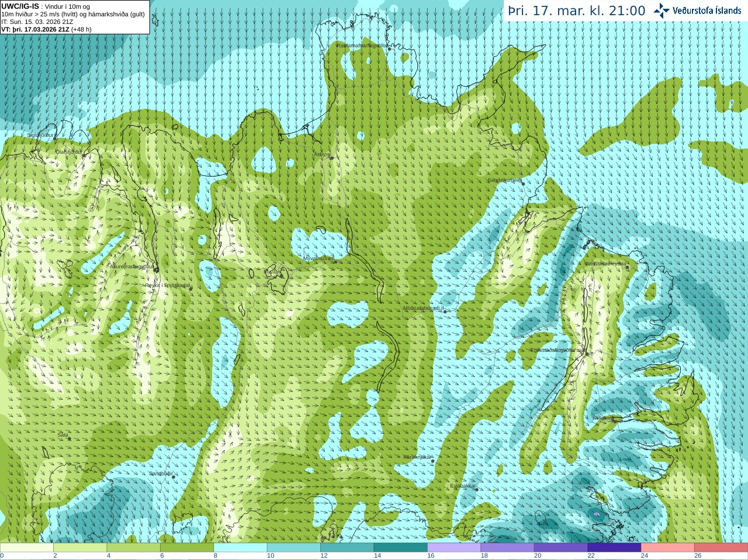
Task: Click the 0–2 m/s legend color
Action: point(27,548)
